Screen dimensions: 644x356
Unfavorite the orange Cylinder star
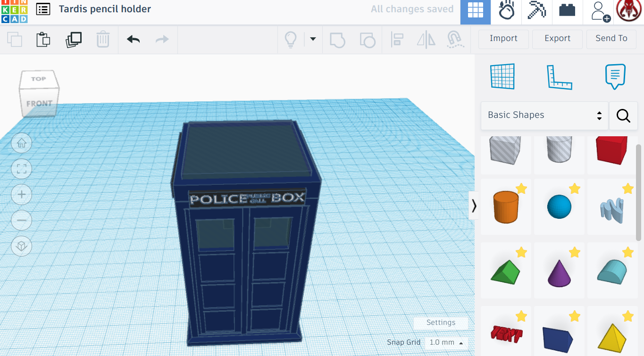521,189
